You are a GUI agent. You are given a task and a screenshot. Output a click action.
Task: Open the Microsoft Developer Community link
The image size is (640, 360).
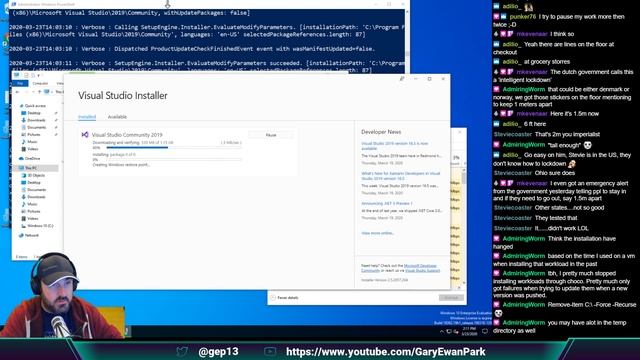click(420, 266)
